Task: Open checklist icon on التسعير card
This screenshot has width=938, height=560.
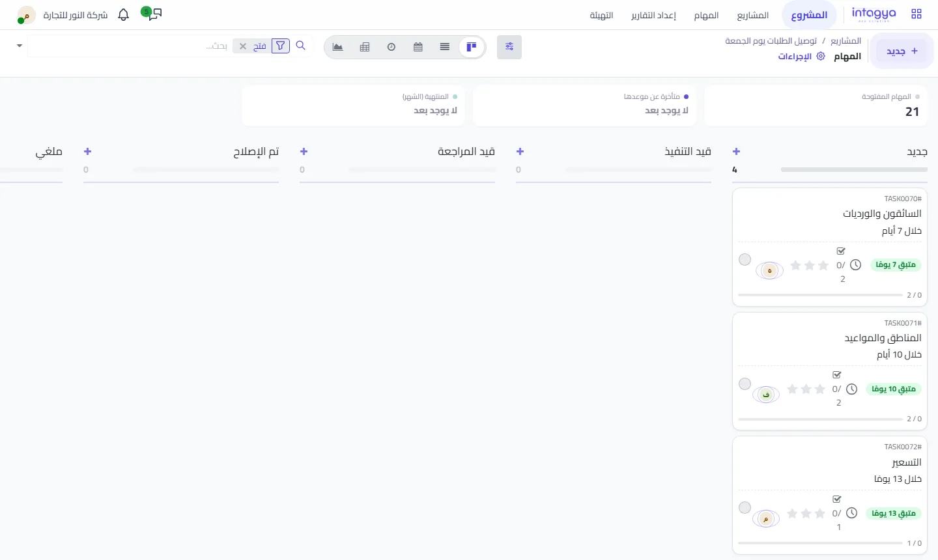Action: pos(837,499)
